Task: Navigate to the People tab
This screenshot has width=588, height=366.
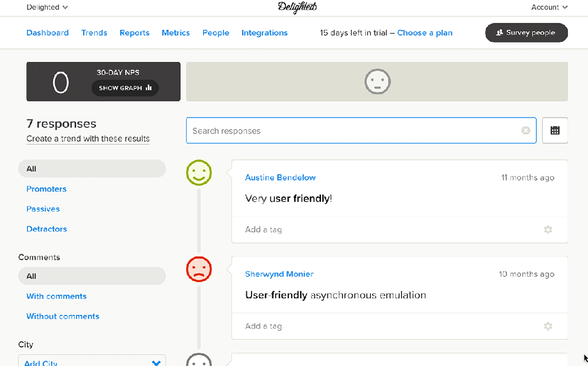Action: click(x=216, y=33)
